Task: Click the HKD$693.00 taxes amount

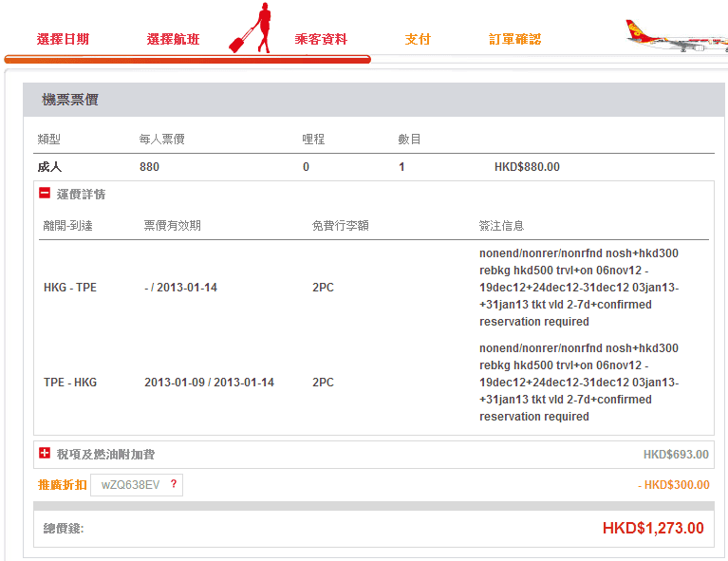Action: coord(676,455)
